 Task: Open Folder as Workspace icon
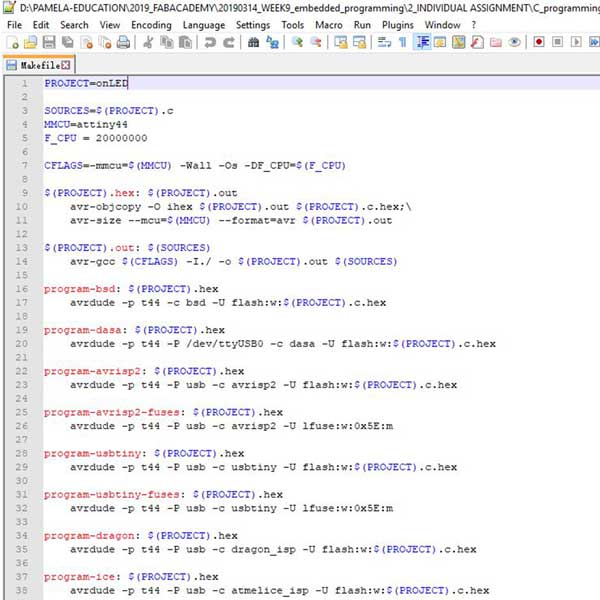pyautogui.click(x=496, y=42)
